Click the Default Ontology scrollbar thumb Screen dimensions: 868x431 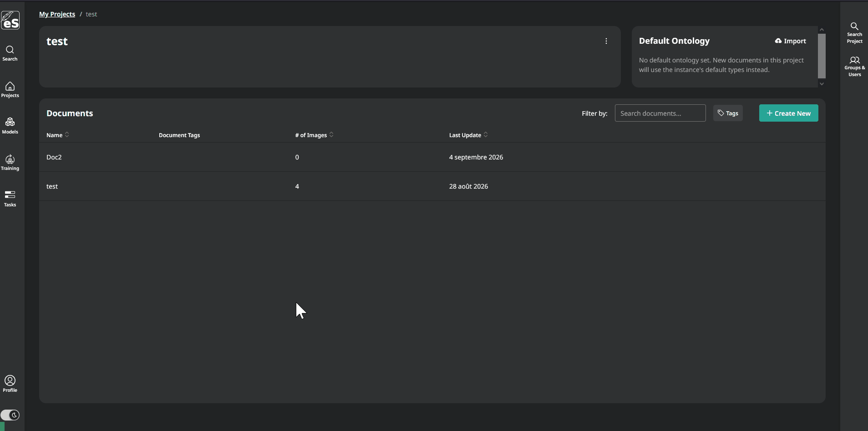[822, 56]
